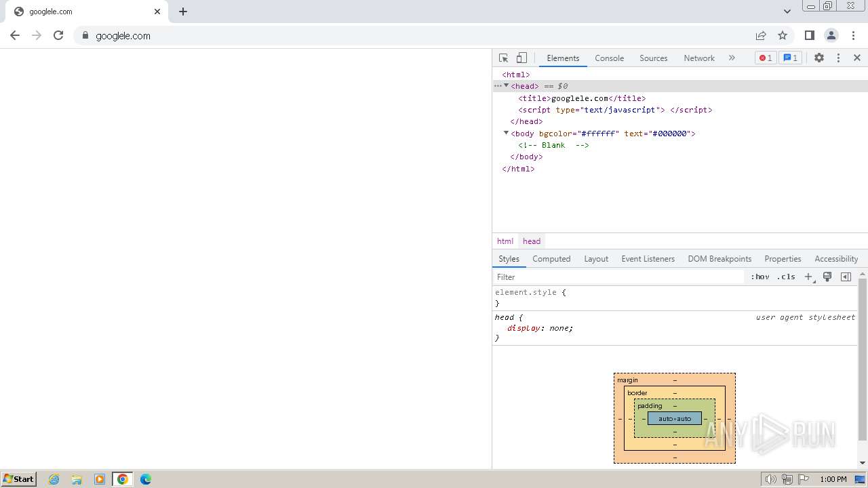Click the element.style rule selector

tap(526, 292)
